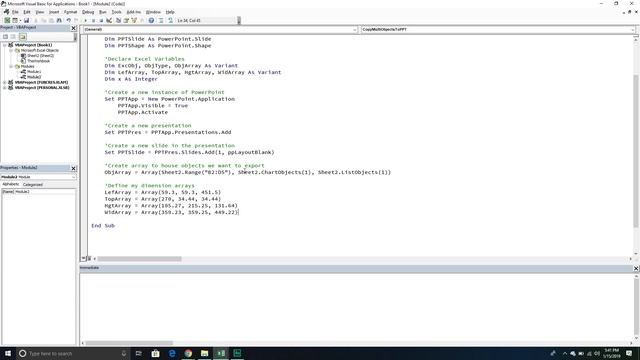The width and height of the screenshot is (640, 360).
Task: Click the Procedure View button below the code
Action: [84, 258]
